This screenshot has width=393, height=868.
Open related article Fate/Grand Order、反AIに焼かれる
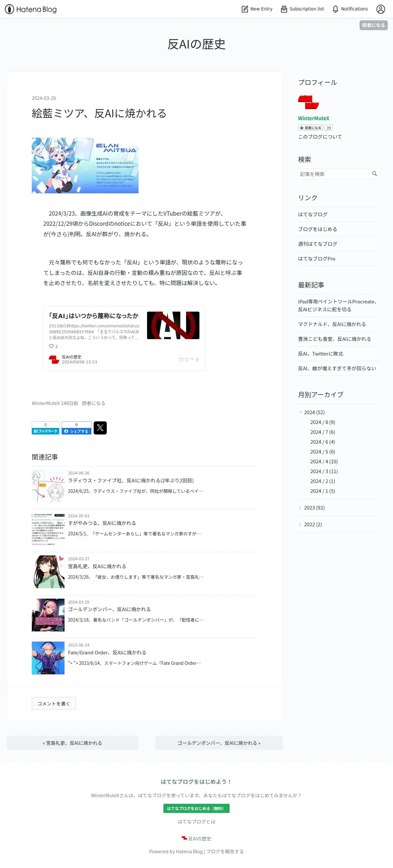click(107, 653)
